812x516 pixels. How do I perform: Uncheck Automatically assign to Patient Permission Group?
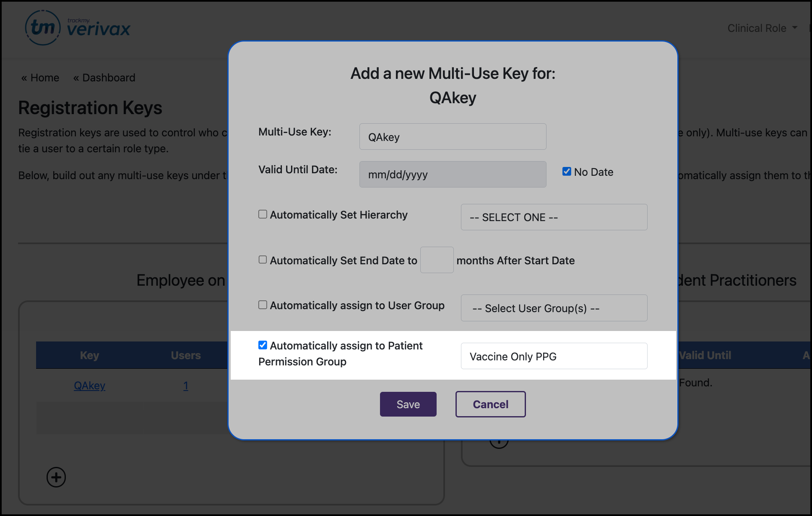263,345
